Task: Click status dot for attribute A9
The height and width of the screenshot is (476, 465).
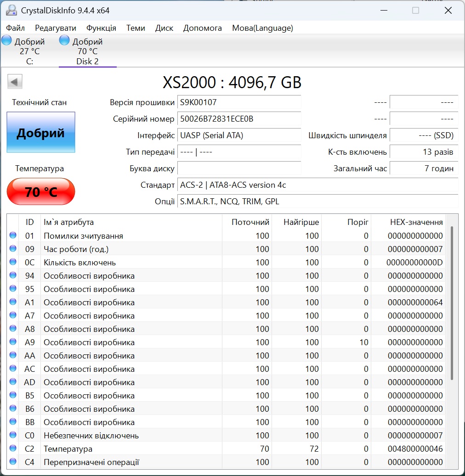Action: click(13, 342)
